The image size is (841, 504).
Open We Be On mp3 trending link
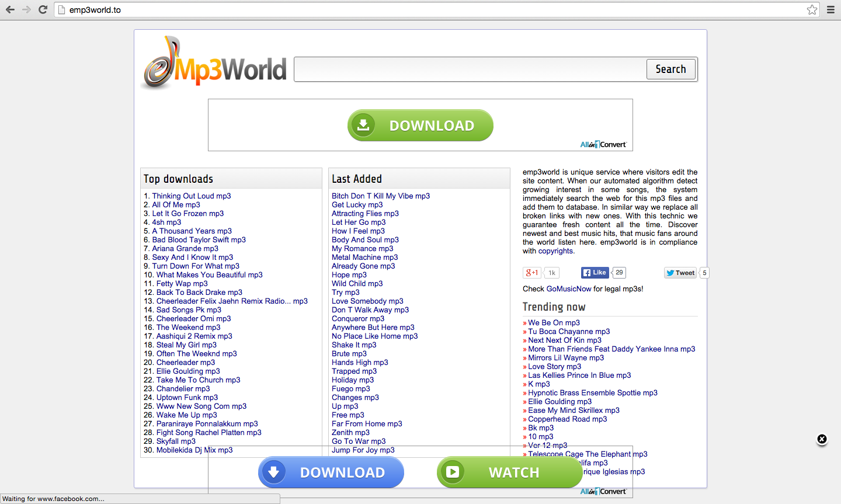554,323
